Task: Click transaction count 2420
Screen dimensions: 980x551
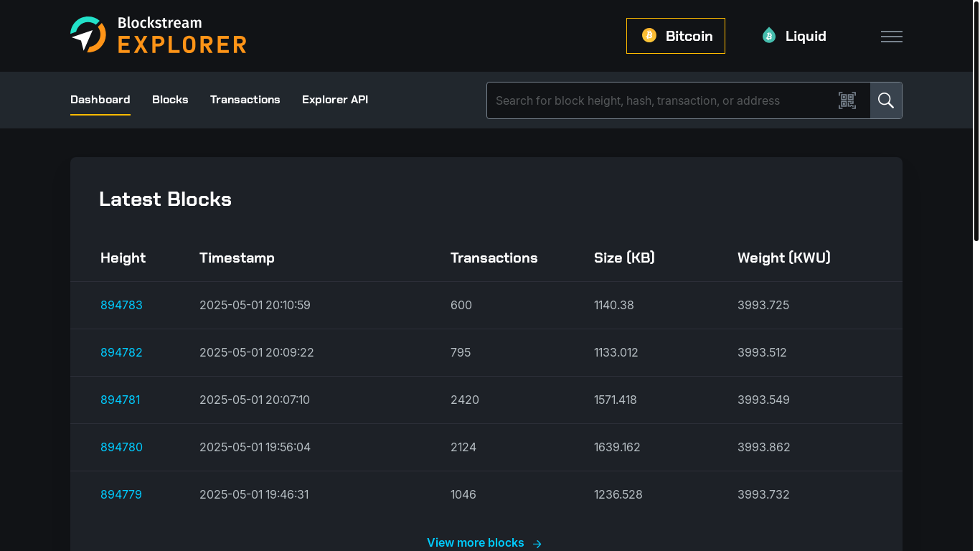Action: pyautogui.click(x=465, y=400)
